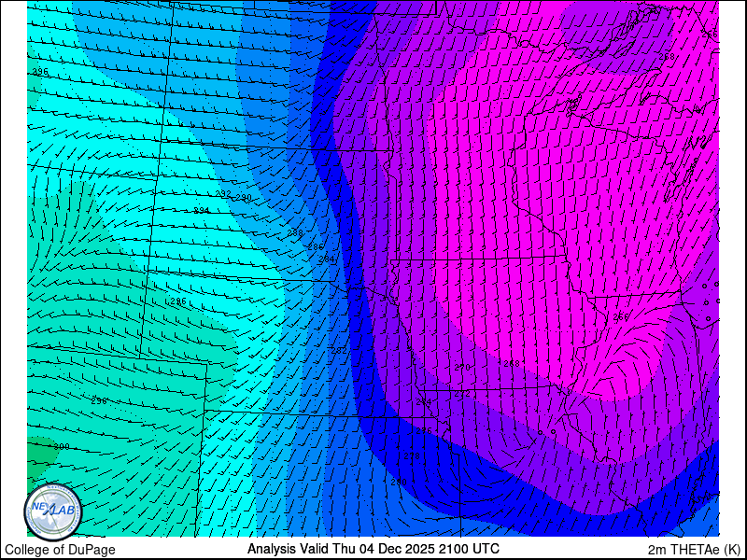
Task: Click the NEXLAB globe logo
Action: pyautogui.click(x=52, y=511)
